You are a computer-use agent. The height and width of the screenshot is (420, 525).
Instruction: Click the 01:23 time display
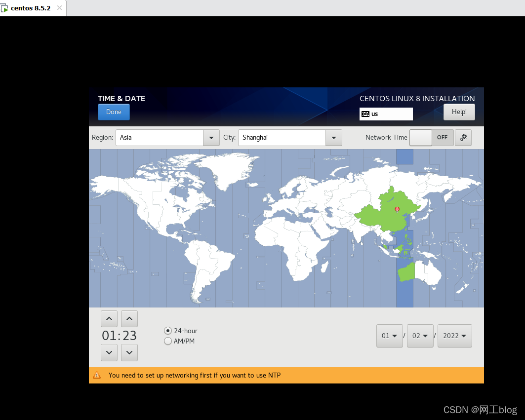coord(119,335)
